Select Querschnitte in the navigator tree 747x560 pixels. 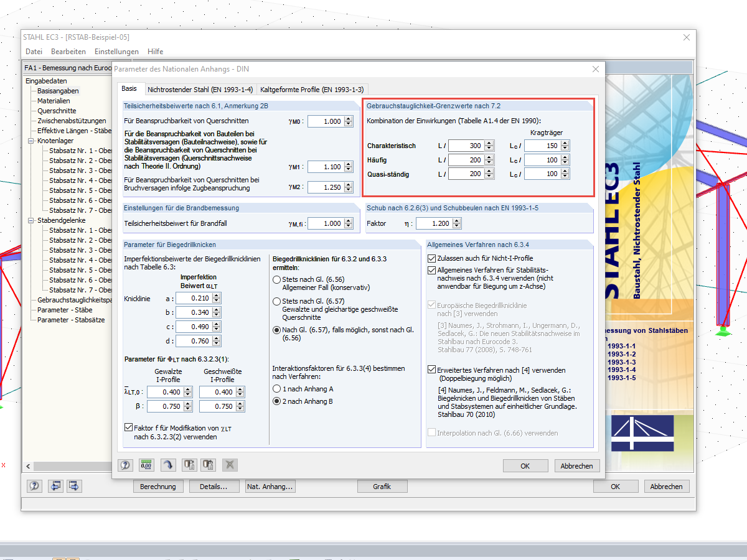pyautogui.click(x=57, y=111)
